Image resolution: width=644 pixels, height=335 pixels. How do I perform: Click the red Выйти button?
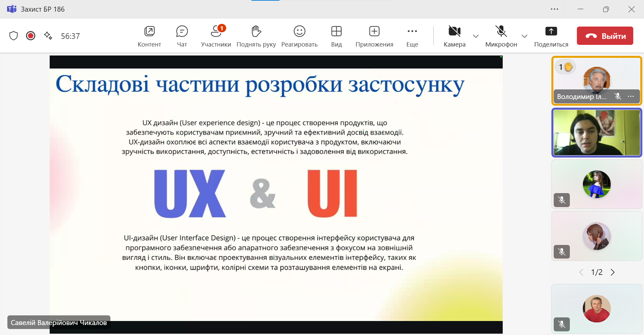(x=605, y=36)
